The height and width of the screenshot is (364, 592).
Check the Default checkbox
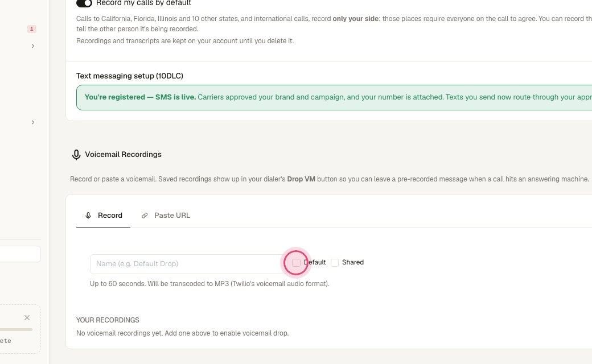[x=296, y=263]
